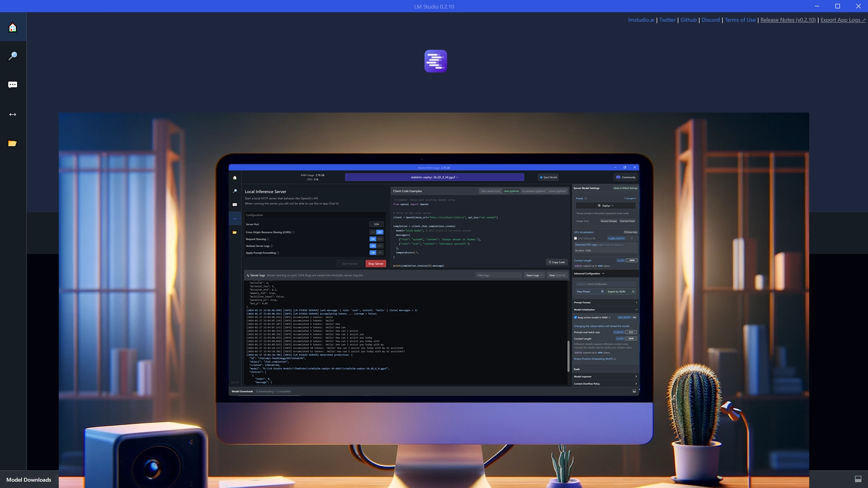
Task: Open the Terms of Use link
Action: coord(740,20)
